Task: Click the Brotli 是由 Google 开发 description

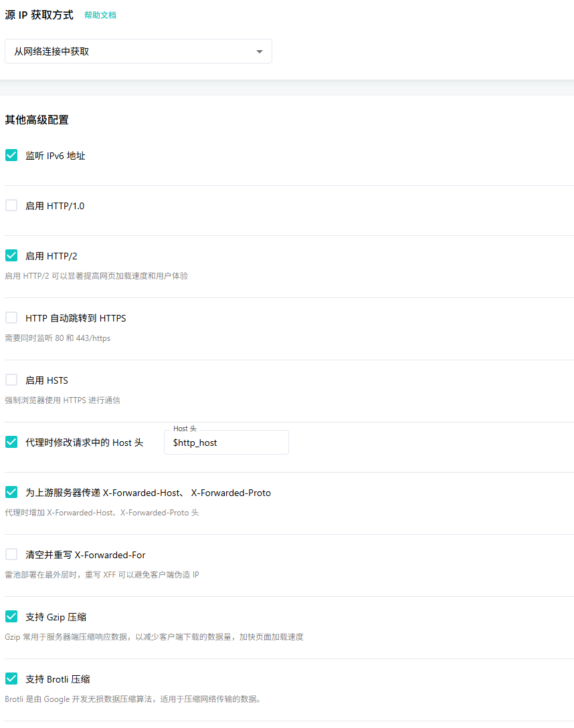Action: pos(133,699)
